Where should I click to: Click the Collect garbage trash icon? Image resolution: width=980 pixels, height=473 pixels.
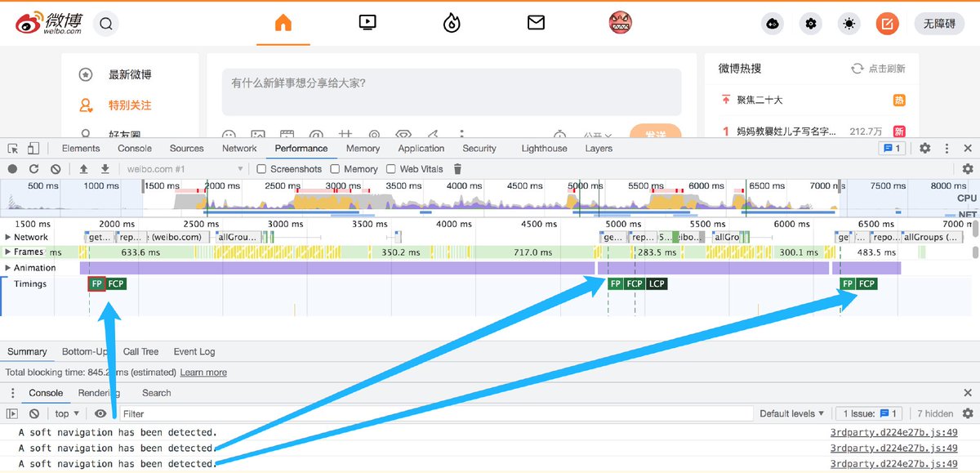pos(457,169)
